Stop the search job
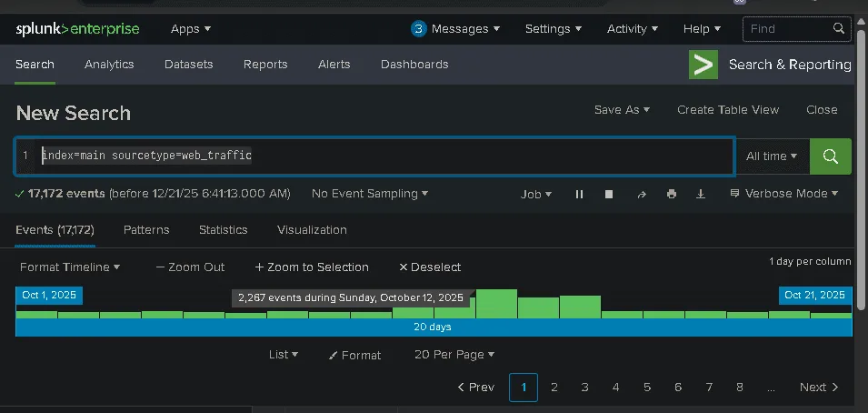Screen dimensions: 868x413 tap(609, 194)
